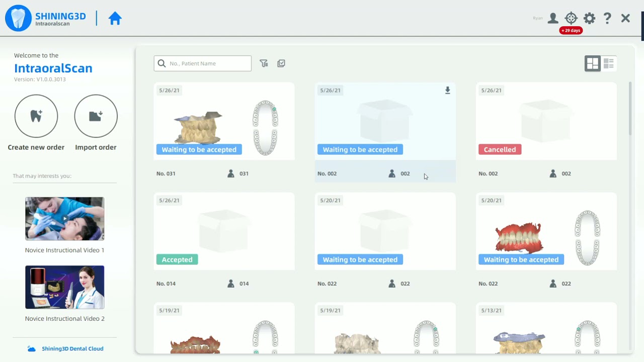Click 'Novice Instructional Video 2' caption

point(65,319)
